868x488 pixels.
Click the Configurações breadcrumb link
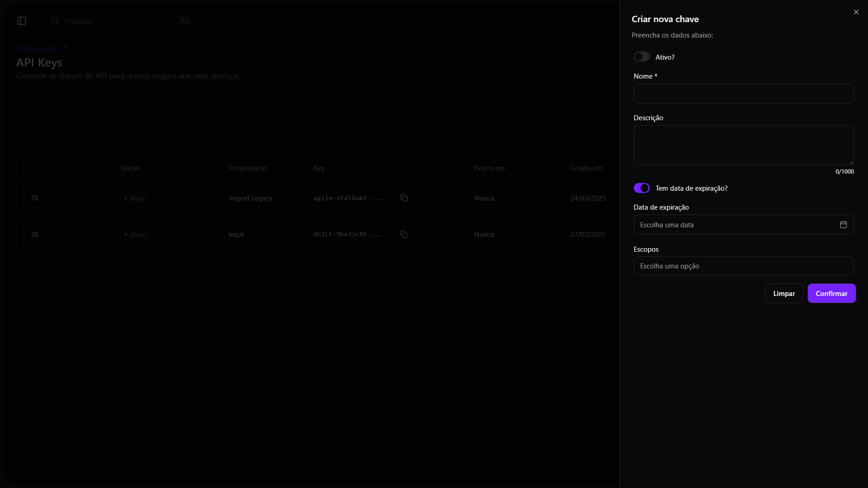tap(38, 48)
